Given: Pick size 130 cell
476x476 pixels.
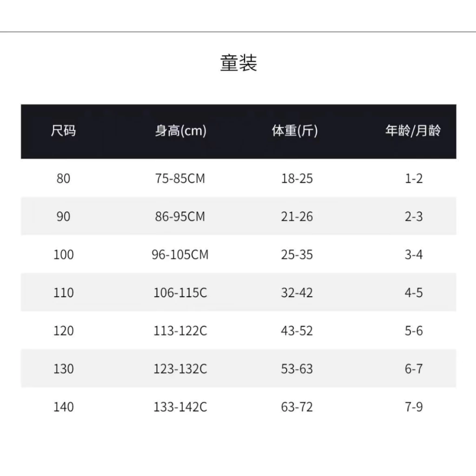Looking at the screenshot, I should pos(63,369).
